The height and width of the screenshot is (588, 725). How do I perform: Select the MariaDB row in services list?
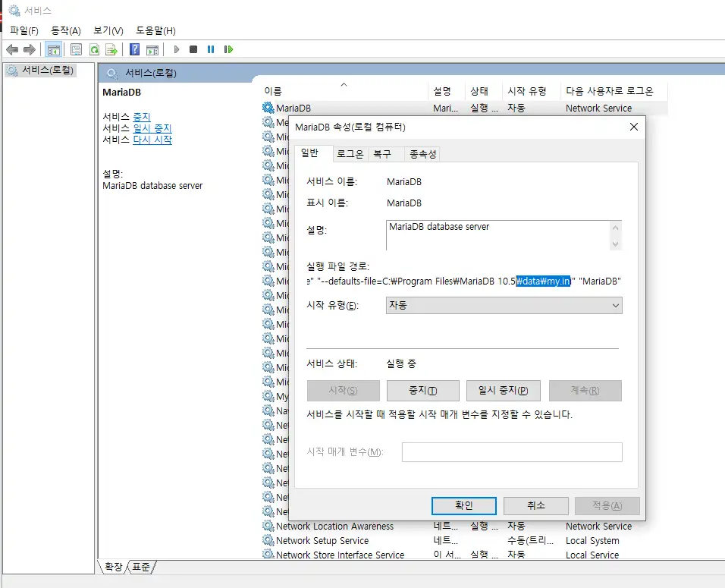tap(464, 108)
